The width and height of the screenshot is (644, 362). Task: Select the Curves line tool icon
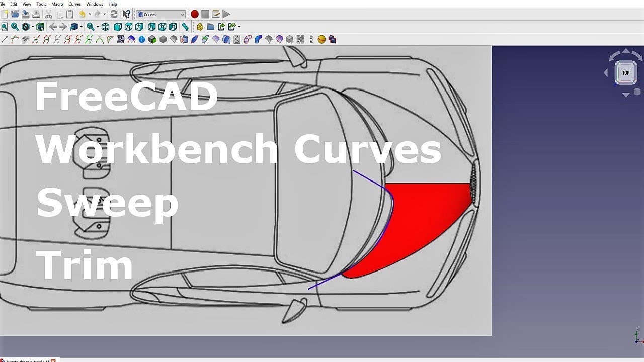(5, 39)
